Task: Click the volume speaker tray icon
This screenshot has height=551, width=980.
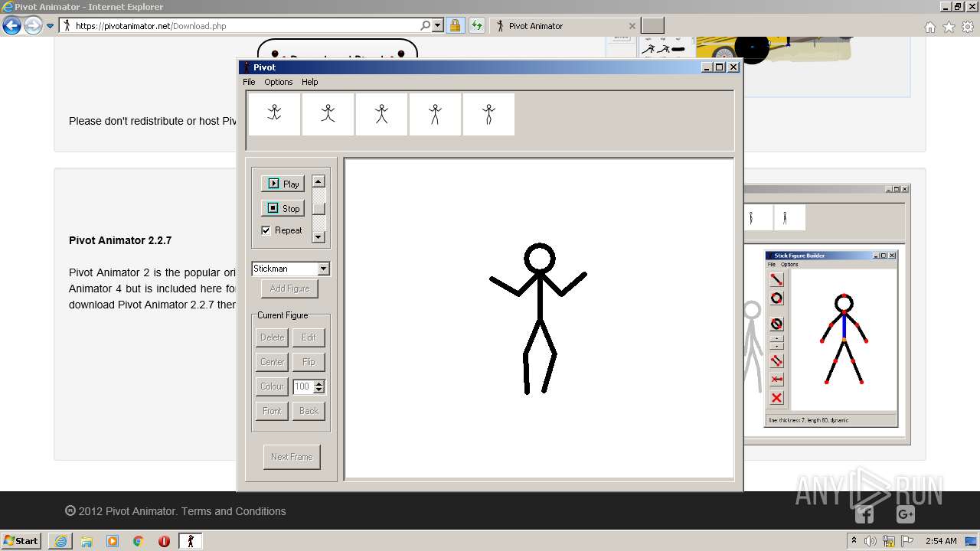Action: point(871,541)
